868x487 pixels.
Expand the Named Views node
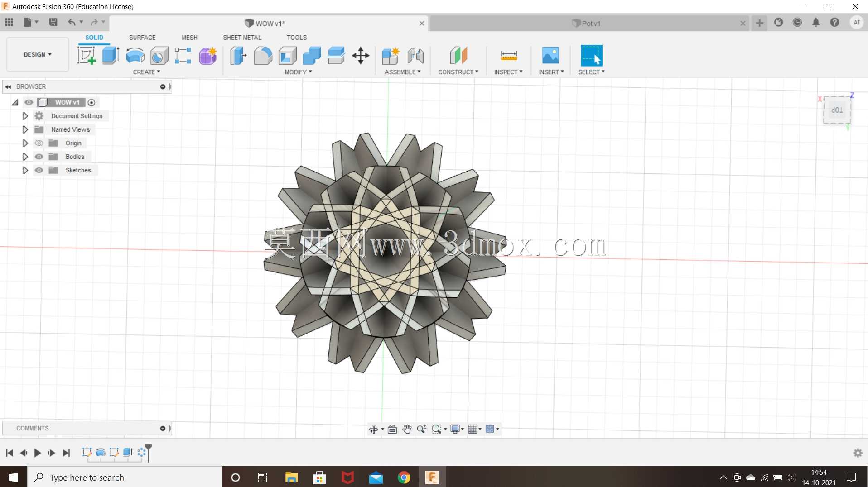[x=25, y=129]
